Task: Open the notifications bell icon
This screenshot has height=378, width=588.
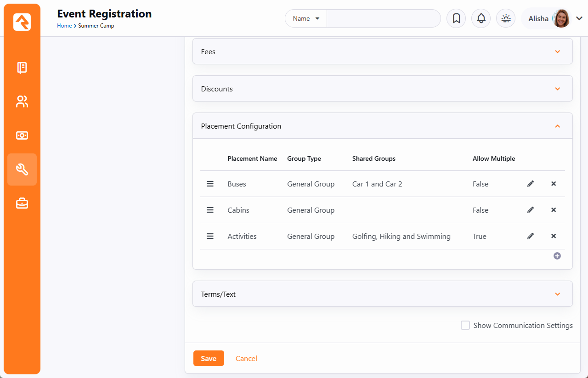Action: 481,18
